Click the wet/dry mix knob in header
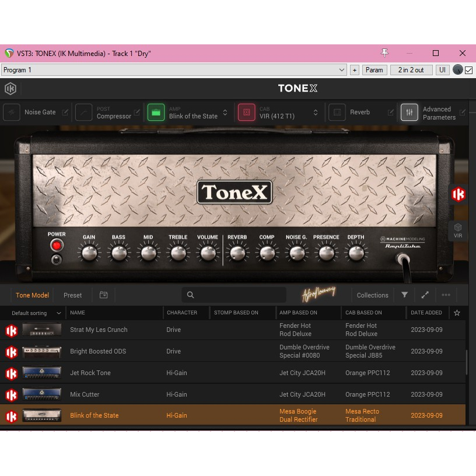 [457, 70]
